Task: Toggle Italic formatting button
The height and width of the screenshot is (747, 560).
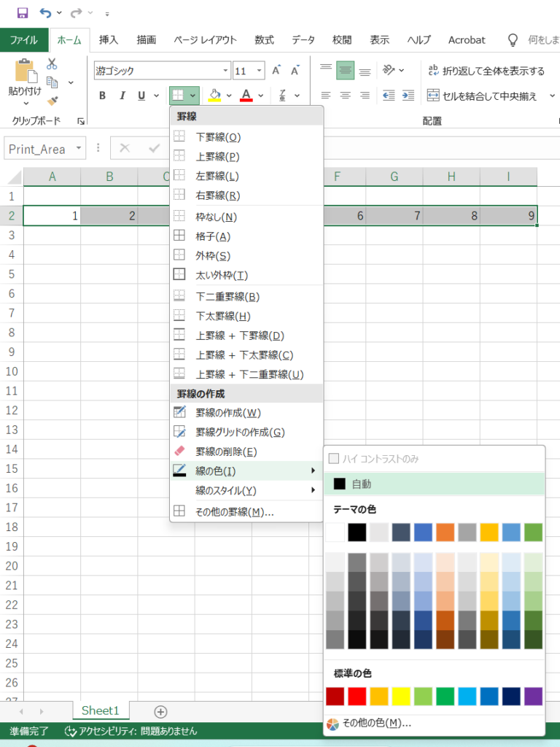Action: pos(122,96)
